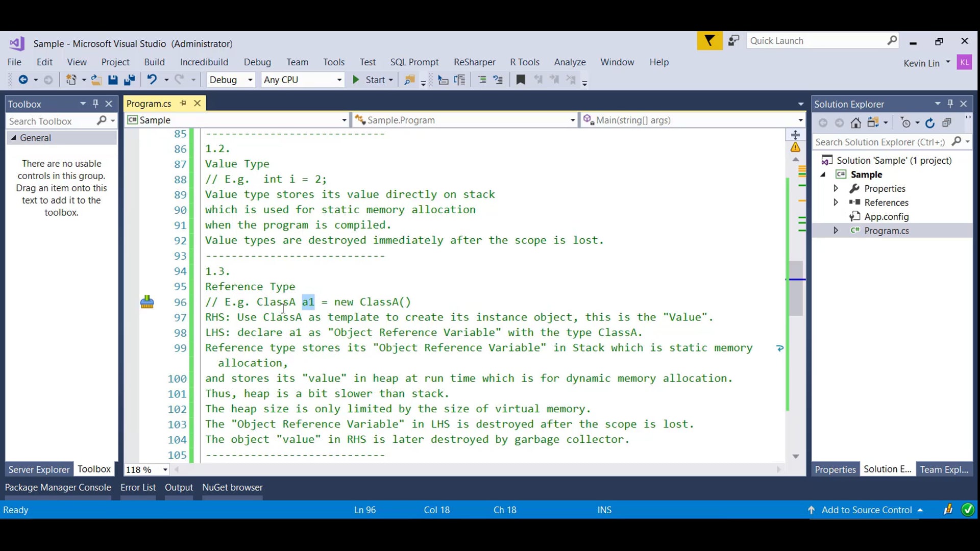
Task: Toggle pin on Program.cs tab
Action: (x=183, y=104)
